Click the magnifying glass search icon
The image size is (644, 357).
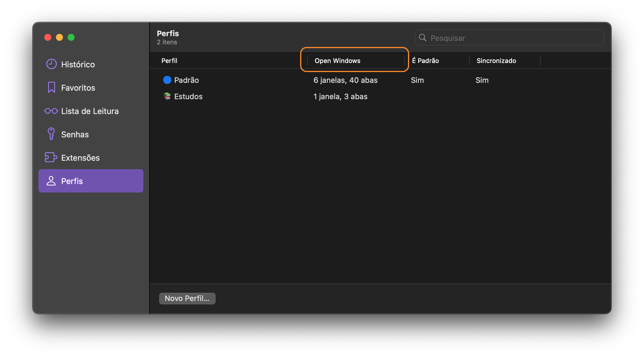(423, 38)
